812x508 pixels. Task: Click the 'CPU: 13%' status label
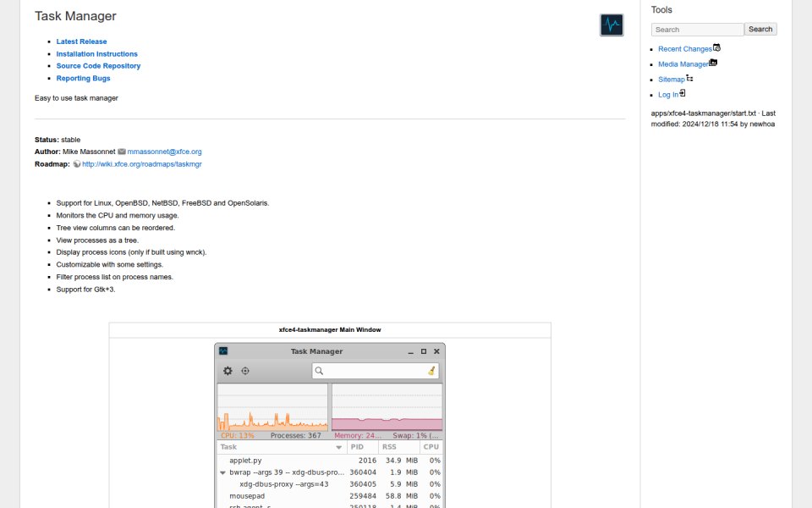click(237, 435)
